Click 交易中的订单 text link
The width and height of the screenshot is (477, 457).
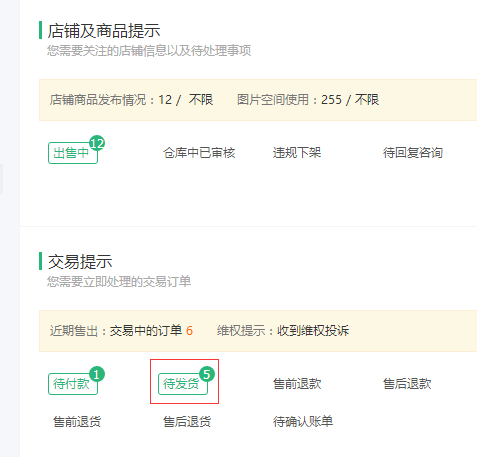click(x=146, y=331)
